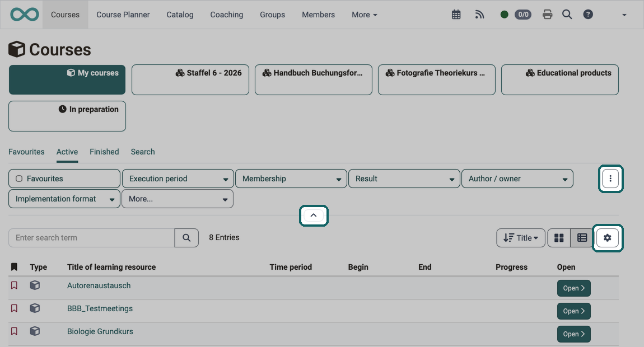This screenshot has width=644, height=347.
Task: Sort by the End column header
Action: (424, 267)
